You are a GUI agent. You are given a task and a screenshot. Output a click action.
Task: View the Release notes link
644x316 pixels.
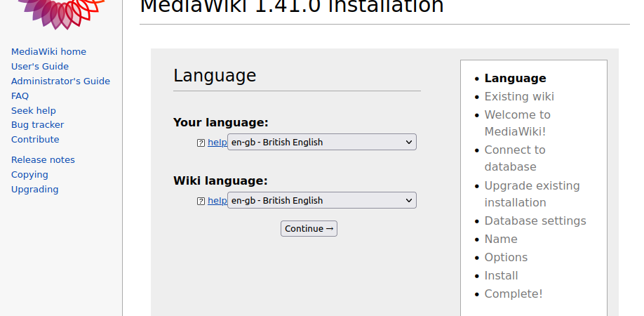43,160
